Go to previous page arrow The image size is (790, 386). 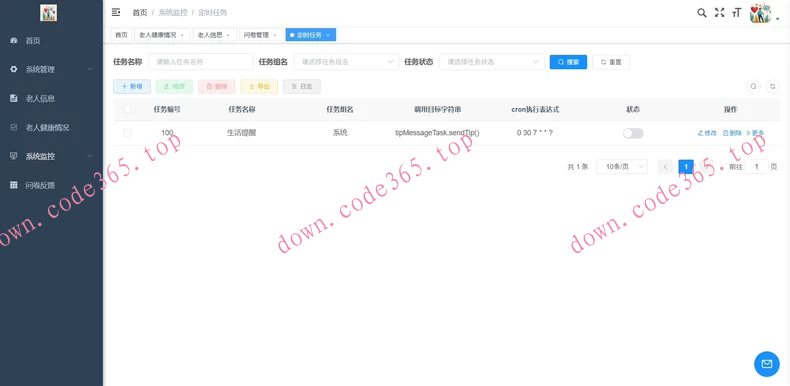(x=666, y=167)
